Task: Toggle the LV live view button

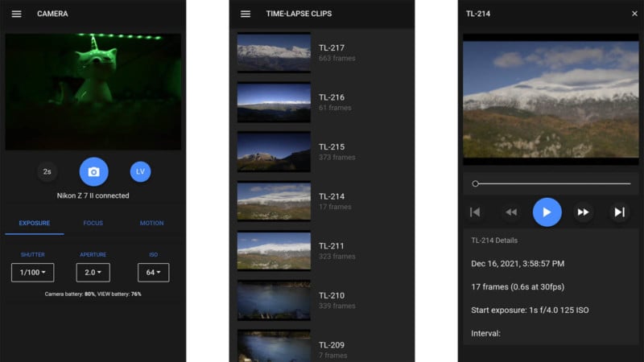Action: tap(140, 171)
